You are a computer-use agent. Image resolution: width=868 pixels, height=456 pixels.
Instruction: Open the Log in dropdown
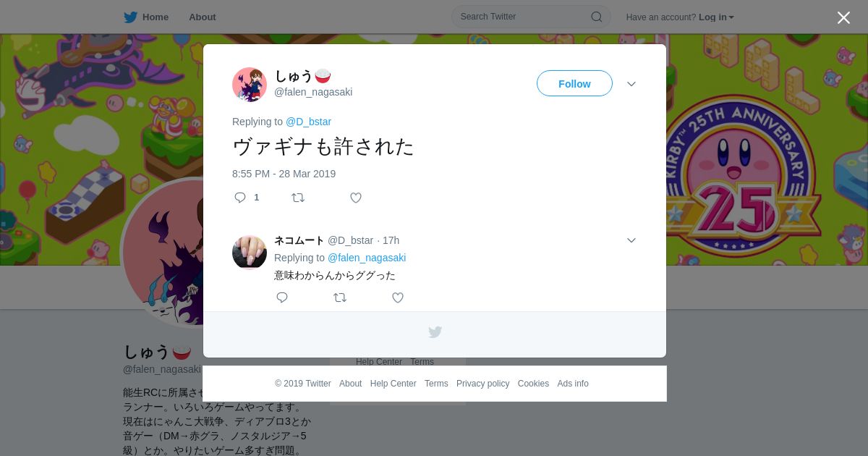pyautogui.click(x=716, y=17)
